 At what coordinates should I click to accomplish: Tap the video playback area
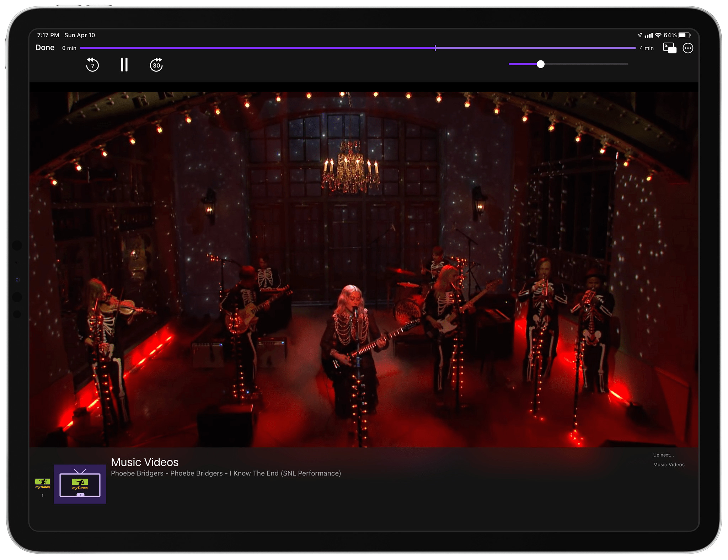click(364, 269)
